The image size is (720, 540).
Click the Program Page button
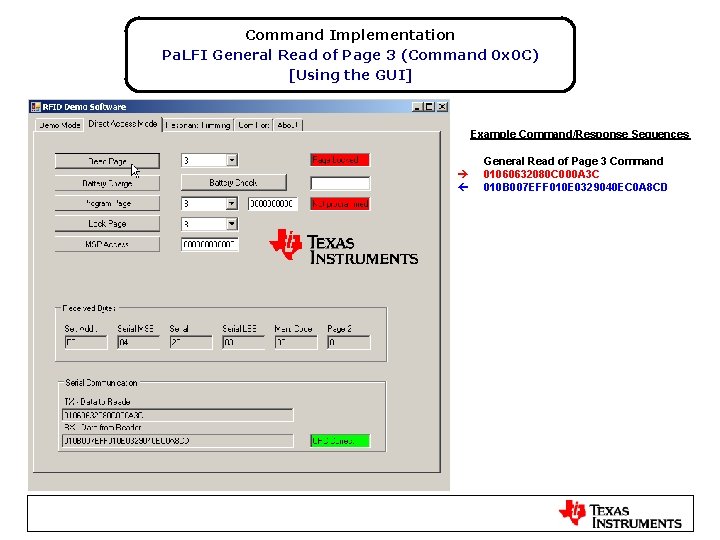(x=107, y=203)
